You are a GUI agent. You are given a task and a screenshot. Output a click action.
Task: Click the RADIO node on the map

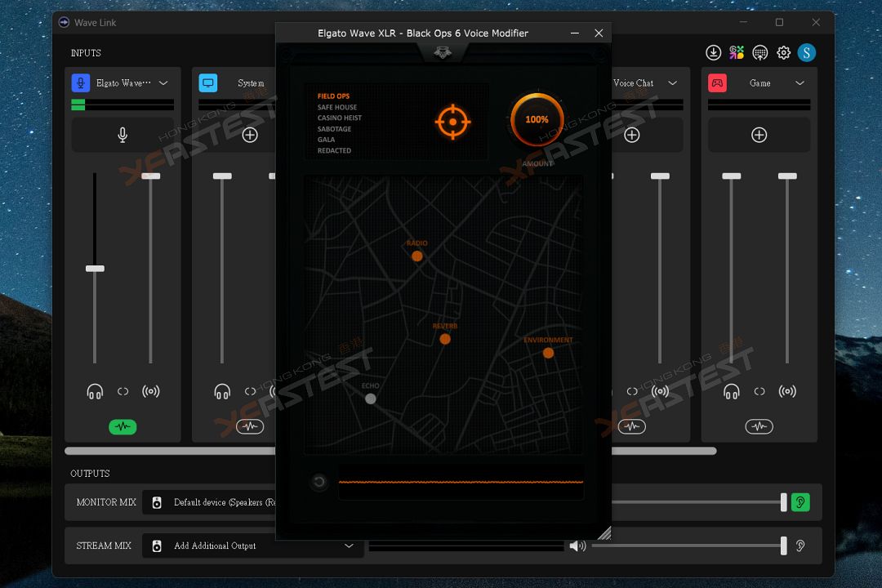click(416, 256)
